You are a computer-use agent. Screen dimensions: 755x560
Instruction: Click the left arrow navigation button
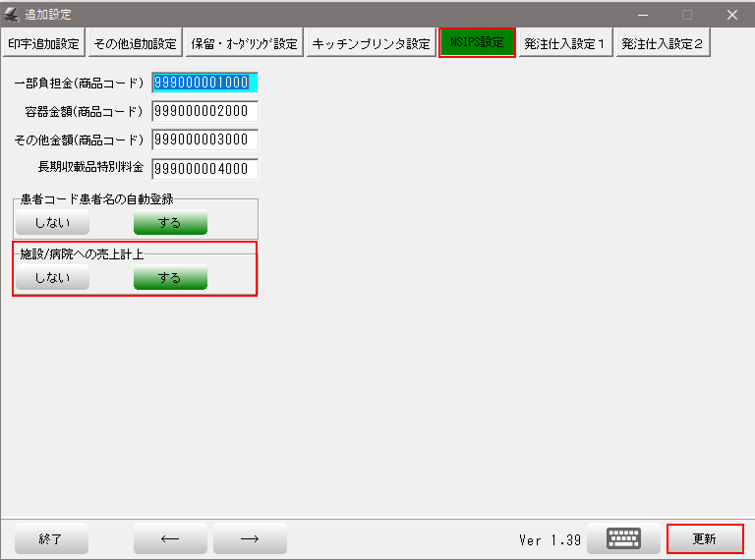170,538
